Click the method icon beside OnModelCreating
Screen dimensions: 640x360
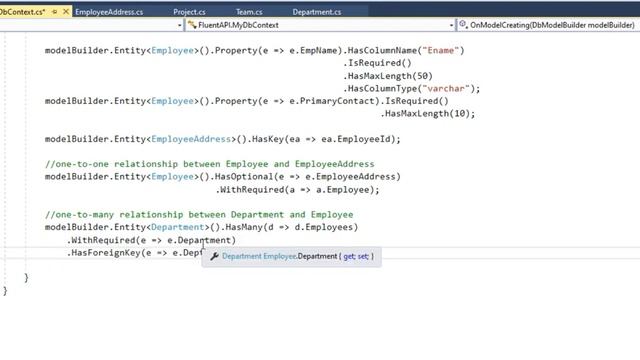pyautogui.click(x=463, y=25)
